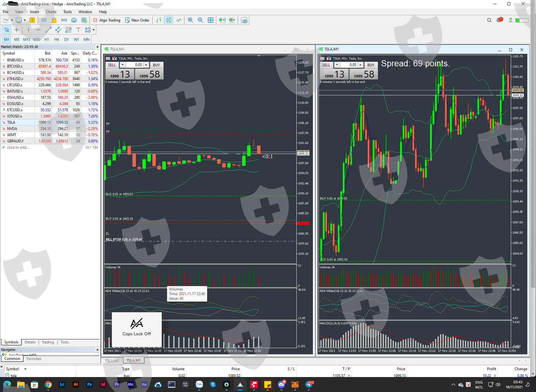Screen dimensions: 536x392
Task: Select the cursor arrow tool
Action: click(x=7, y=30)
